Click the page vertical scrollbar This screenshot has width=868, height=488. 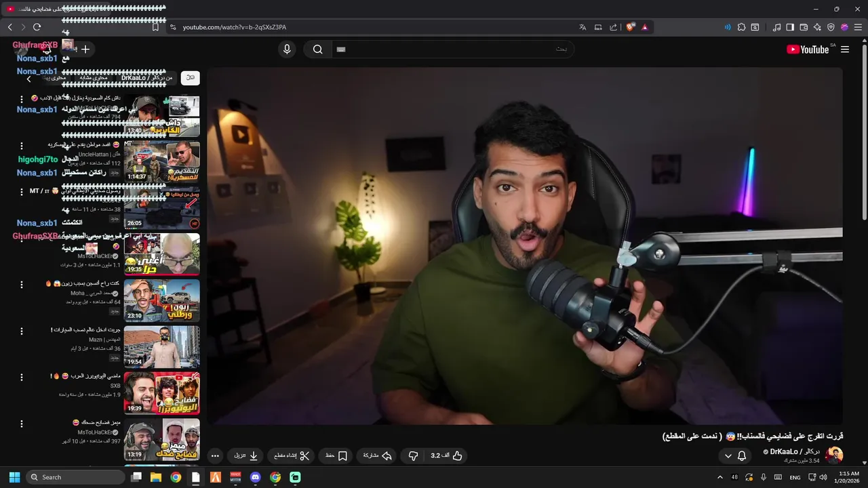tap(864, 251)
